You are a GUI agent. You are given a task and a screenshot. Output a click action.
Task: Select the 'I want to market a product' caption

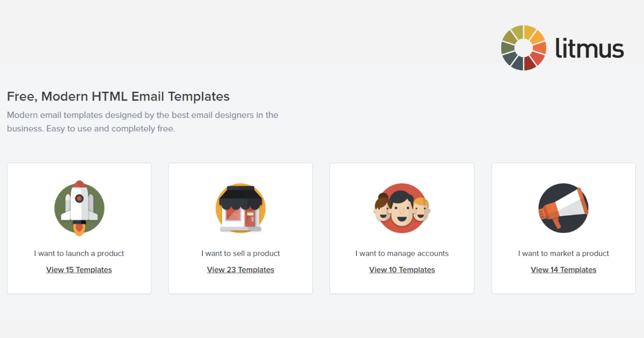pyautogui.click(x=563, y=253)
